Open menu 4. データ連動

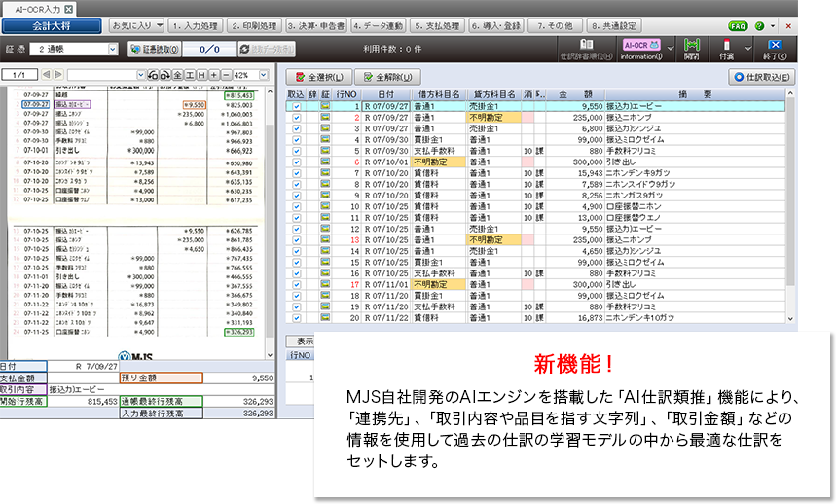pyautogui.click(x=378, y=25)
